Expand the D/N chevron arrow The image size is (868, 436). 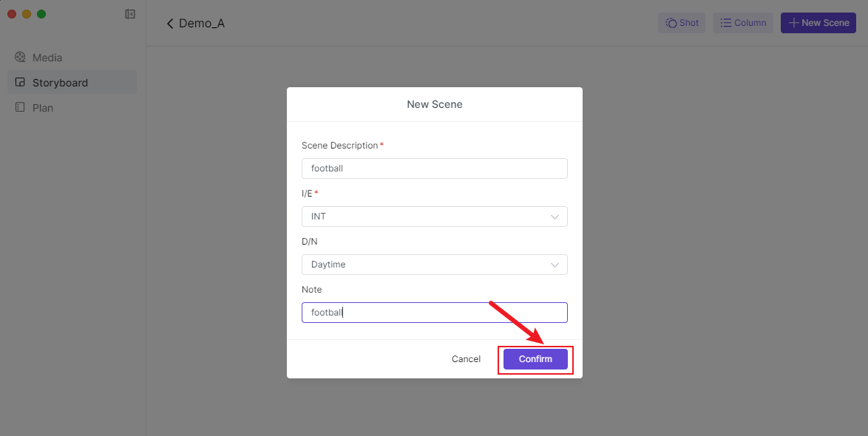pyautogui.click(x=555, y=265)
